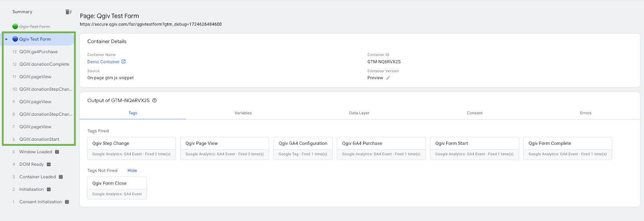Click the On-page gtm.js snippet source value
Image resolution: width=644 pixels, height=221 pixels.
tap(110, 78)
